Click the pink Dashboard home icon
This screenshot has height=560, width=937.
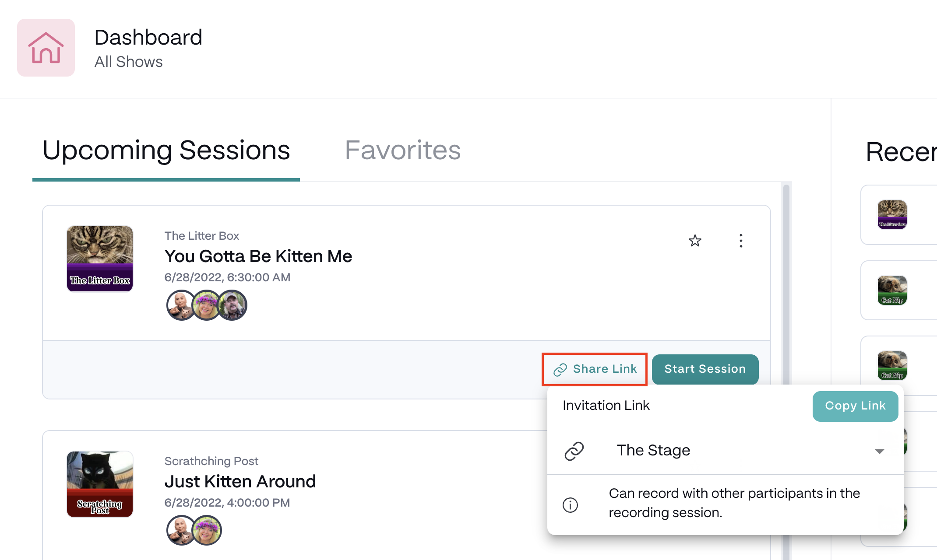tap(46, 48)
